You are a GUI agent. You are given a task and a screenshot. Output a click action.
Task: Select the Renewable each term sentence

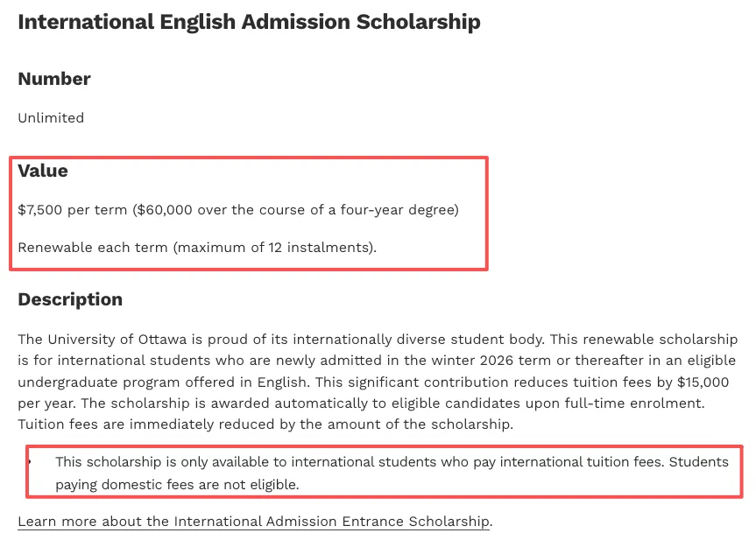tap(197, 248)
